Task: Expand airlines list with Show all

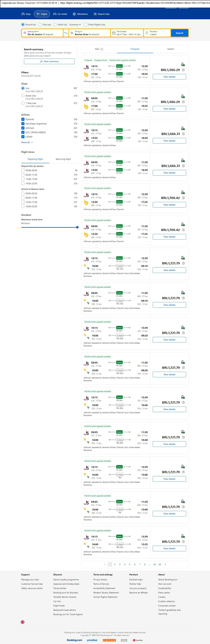Action: [27, 142]
